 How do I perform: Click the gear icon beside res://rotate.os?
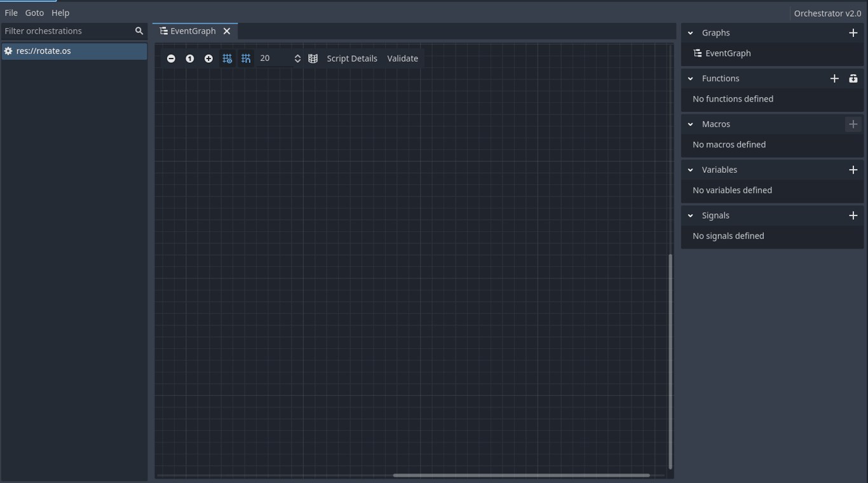8,51
